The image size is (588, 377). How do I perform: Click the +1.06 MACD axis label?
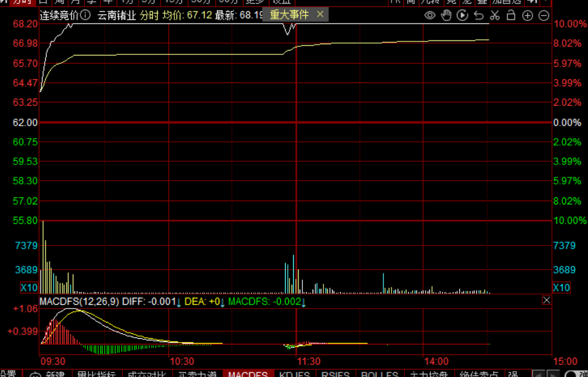pyautogui.click(x=25, y=309)
